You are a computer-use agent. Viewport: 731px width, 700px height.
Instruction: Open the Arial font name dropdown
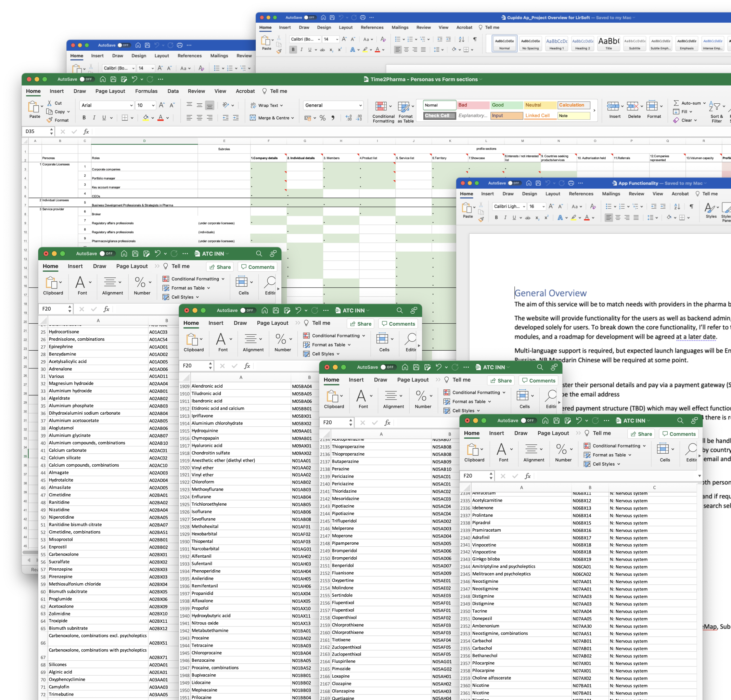point(131,105)
